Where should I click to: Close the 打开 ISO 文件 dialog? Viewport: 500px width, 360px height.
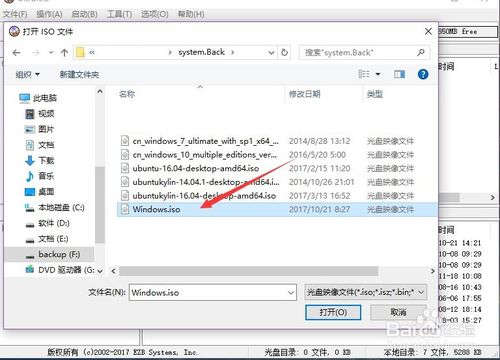(x=428, y=31)
